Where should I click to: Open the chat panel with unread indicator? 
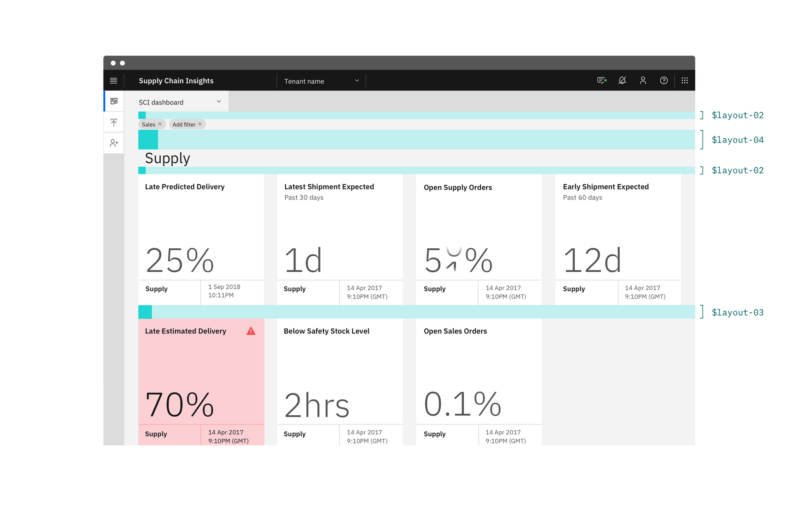click(x=601, y=80)
